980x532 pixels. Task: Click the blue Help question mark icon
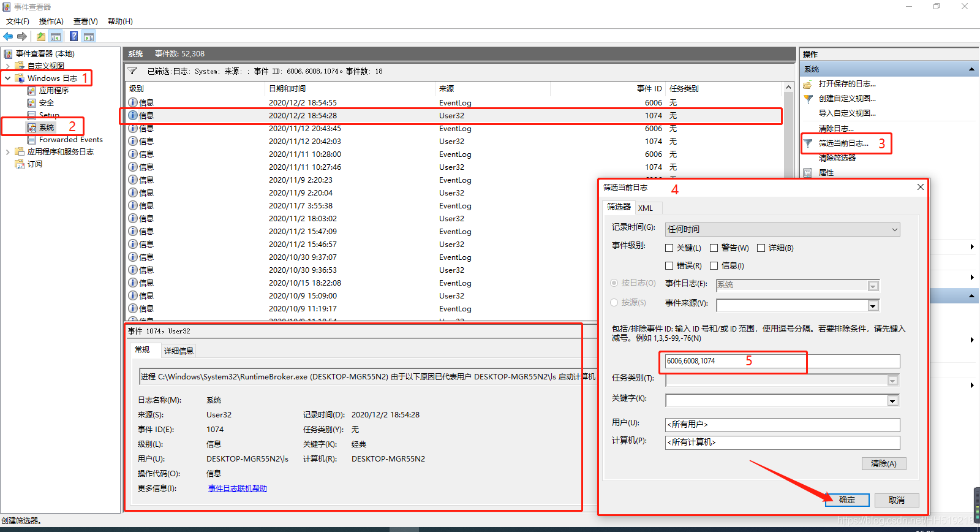point(73,36)
